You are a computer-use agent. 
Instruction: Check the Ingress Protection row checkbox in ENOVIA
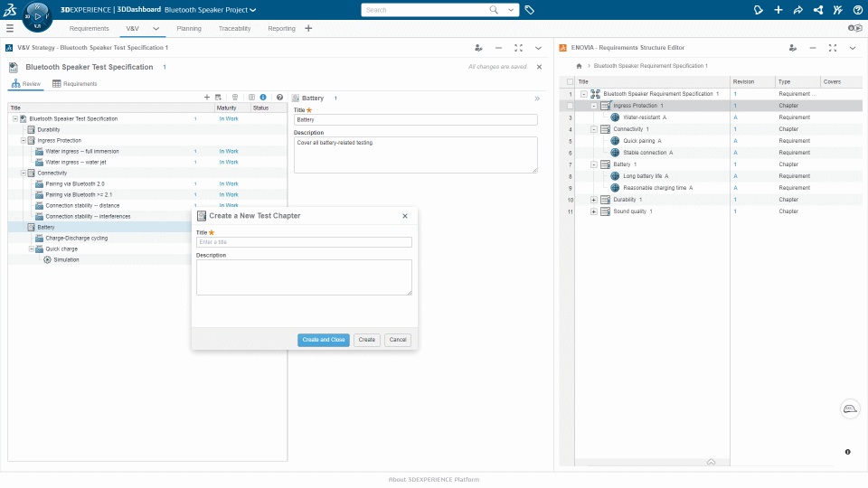(x=570, y=106)
